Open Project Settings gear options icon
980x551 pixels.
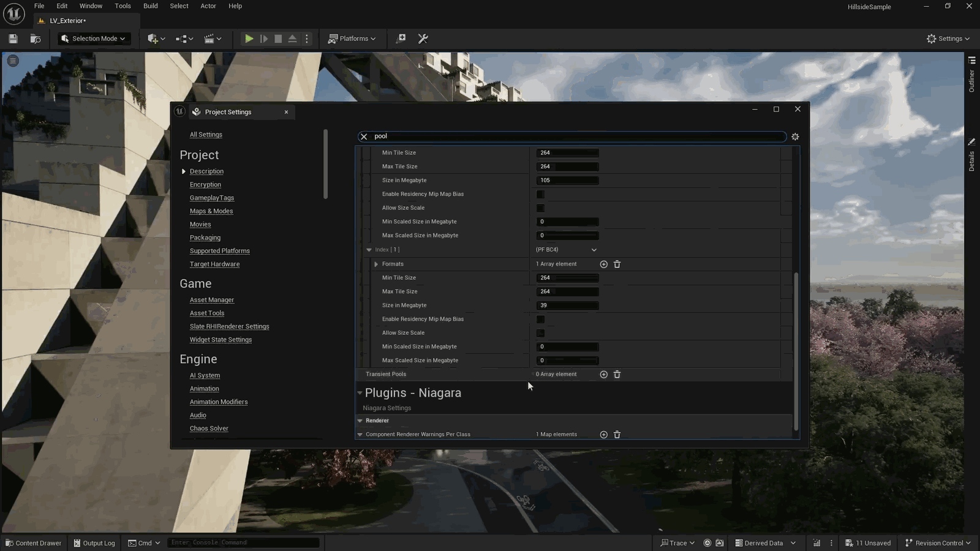click(x=795, y=137)
